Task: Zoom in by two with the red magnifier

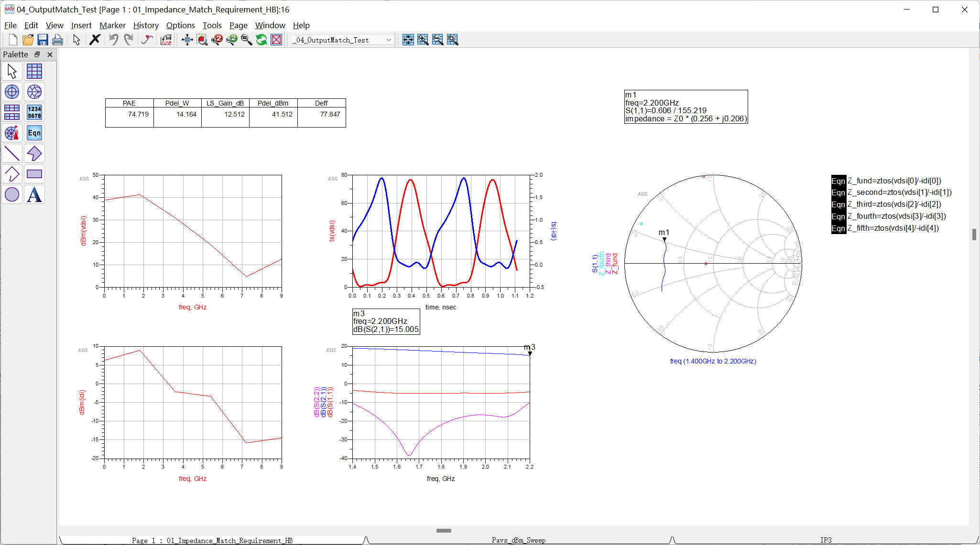Action: tap(217, 40)
